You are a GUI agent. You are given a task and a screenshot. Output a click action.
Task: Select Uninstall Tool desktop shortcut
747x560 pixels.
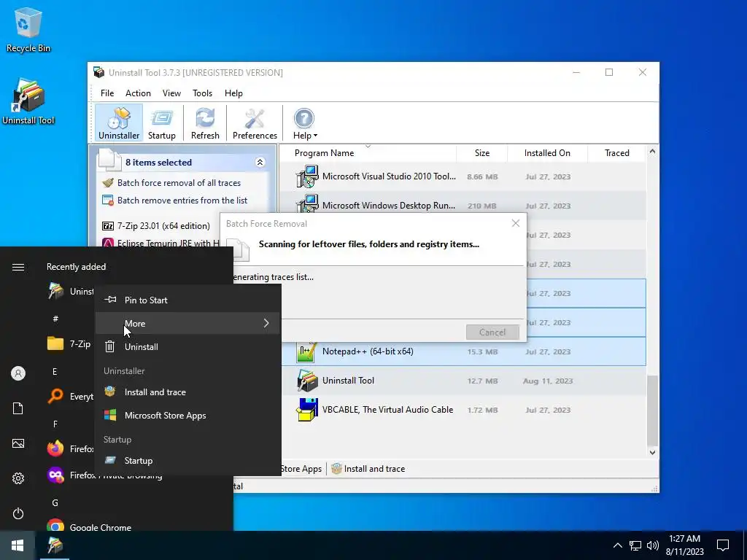(x=28, y=101)
